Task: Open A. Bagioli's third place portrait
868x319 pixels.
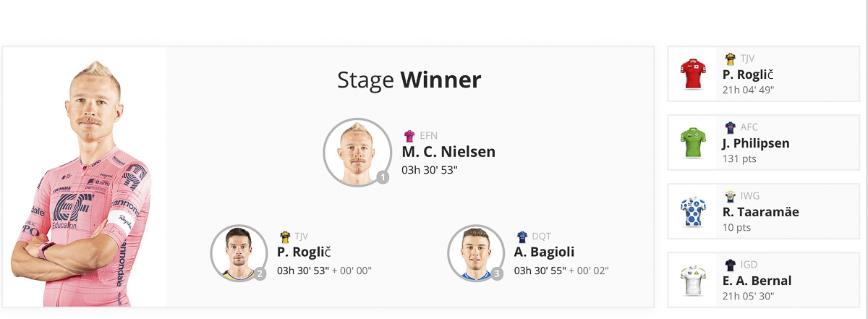Action: point(476,253)
